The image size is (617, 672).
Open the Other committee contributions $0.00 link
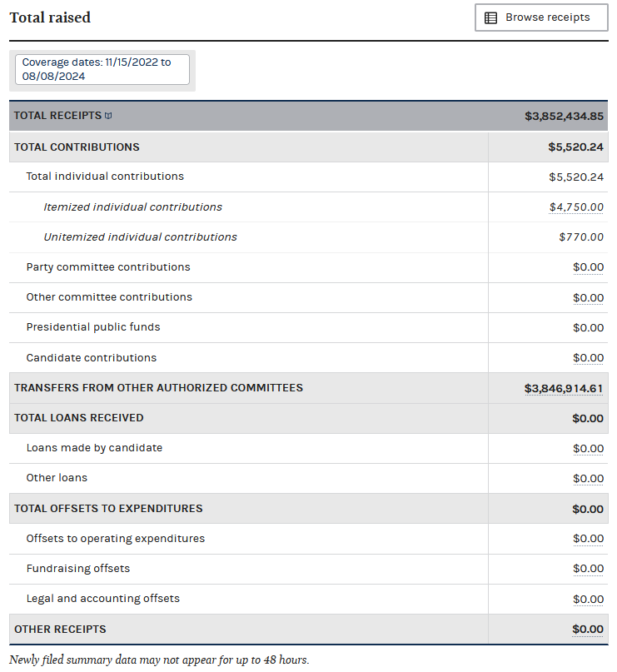589,298
